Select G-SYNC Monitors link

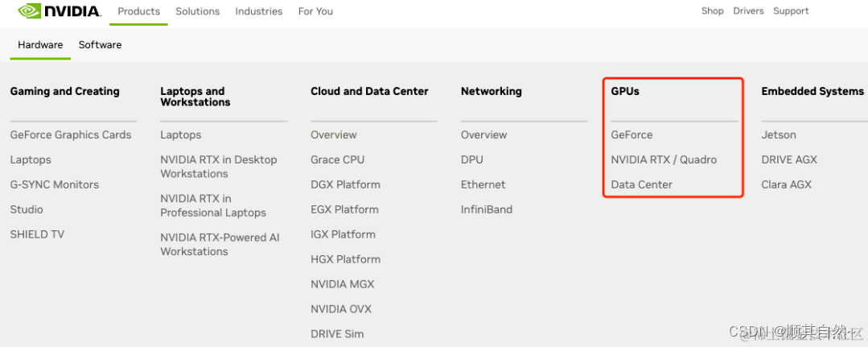[55, 185]
